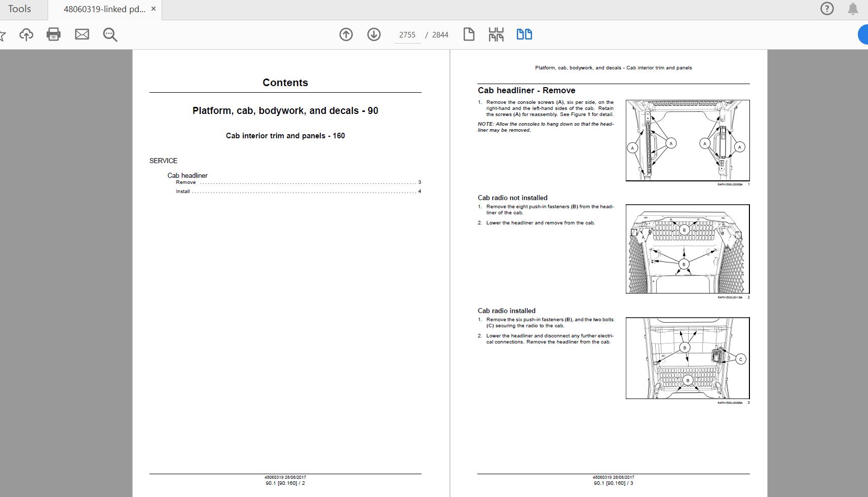
Task: Open the Tools tab
Action: coord(20,9)
